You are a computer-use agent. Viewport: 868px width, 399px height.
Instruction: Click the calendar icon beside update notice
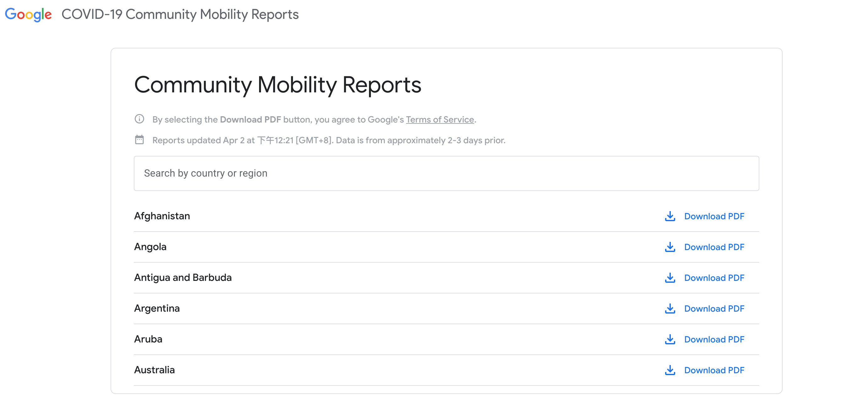(x=139, y=140)
